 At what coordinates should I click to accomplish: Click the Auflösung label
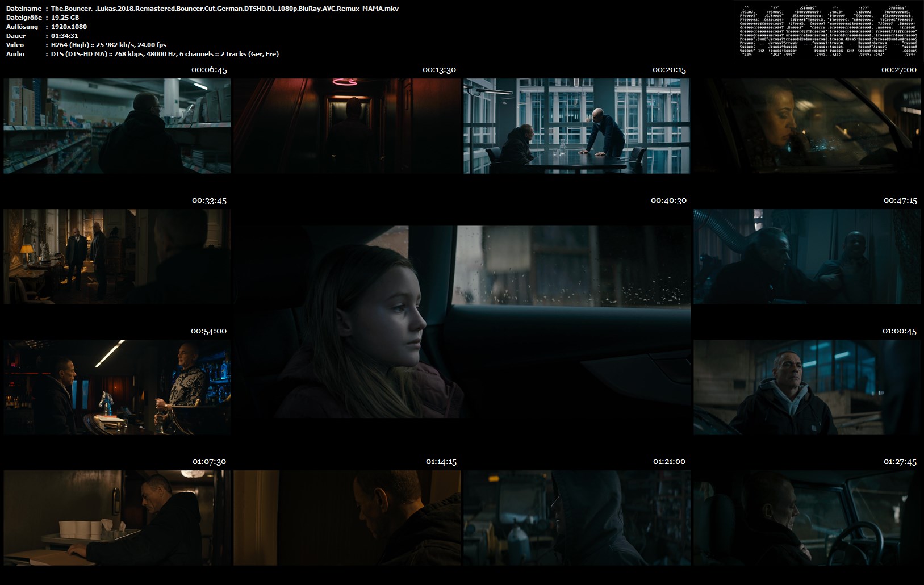tap(22, 27)
